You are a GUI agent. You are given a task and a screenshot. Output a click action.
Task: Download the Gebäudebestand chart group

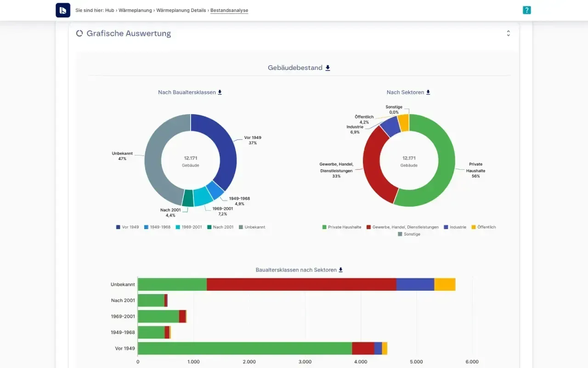coord(328,68)
